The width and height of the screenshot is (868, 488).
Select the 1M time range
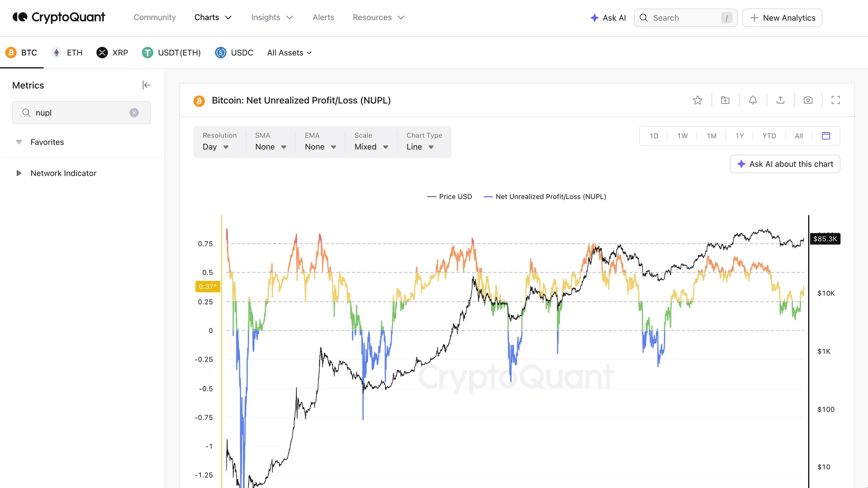711,136
